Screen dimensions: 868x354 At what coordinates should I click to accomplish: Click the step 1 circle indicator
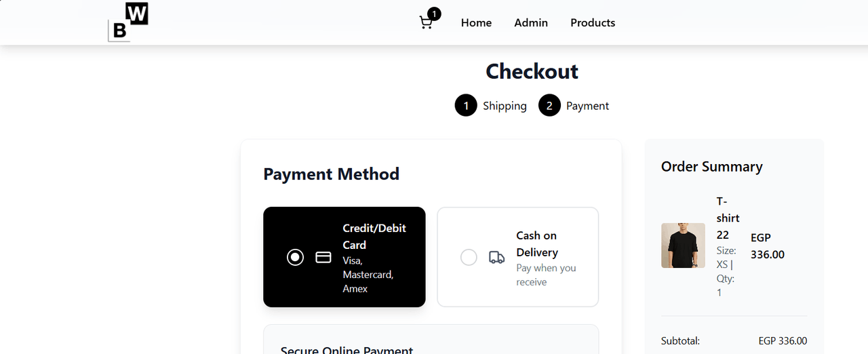pos(466,106)
